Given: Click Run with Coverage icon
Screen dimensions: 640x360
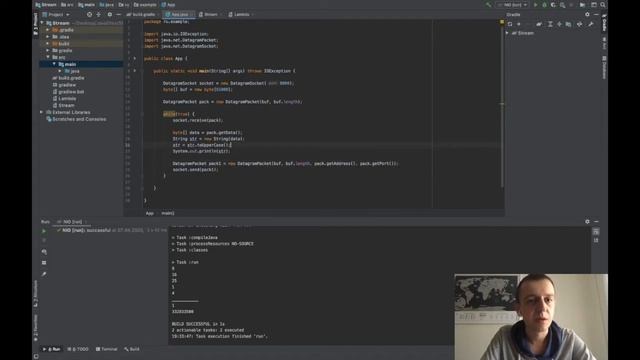Looking at the screenshot, I should pyautogui.click(x=553, y=5).
